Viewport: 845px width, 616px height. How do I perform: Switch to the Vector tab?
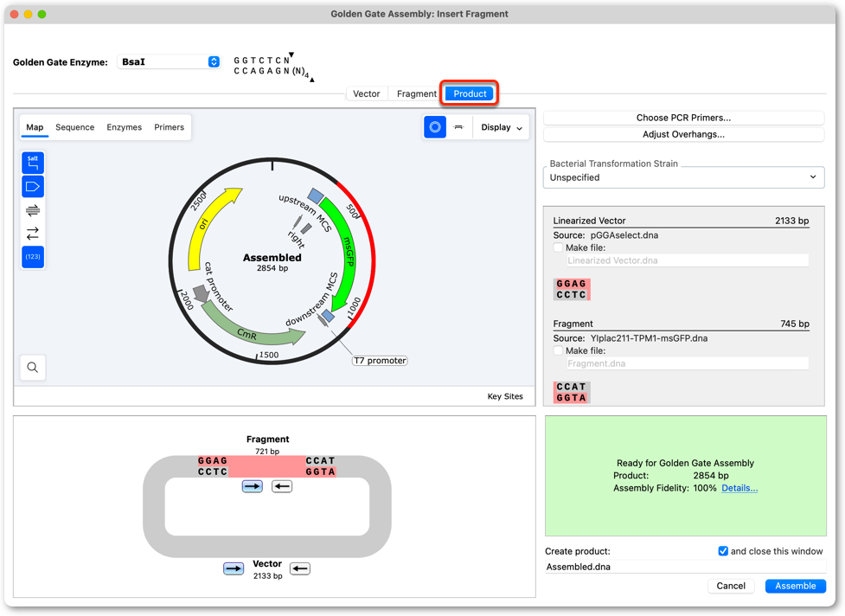click(x=367, y=93)
